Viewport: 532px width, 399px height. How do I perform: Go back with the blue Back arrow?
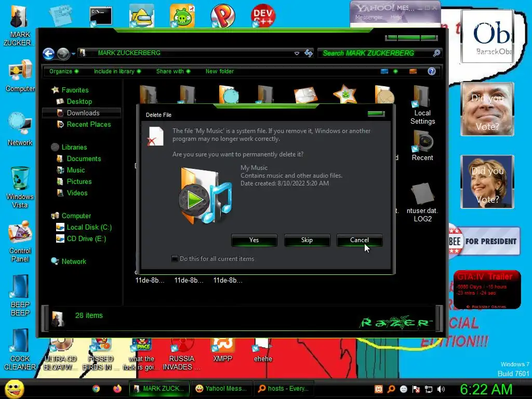[x=48, y=54]
